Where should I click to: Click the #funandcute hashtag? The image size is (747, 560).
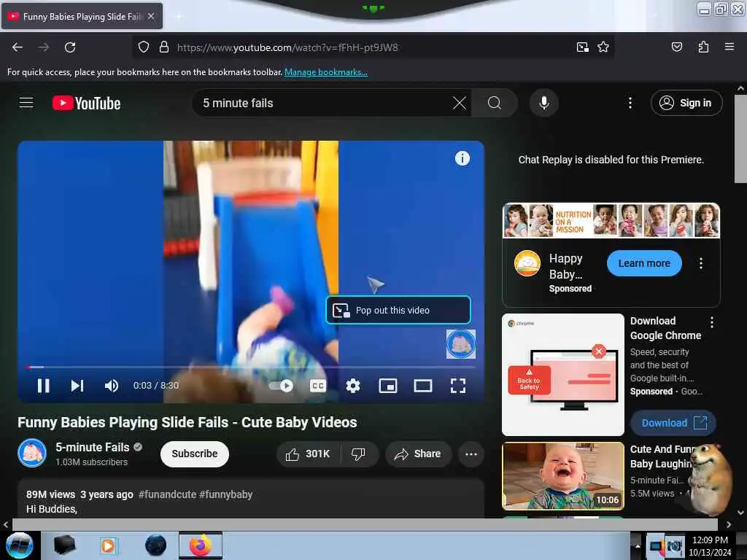pyautogui.click(x=167, y=494)
